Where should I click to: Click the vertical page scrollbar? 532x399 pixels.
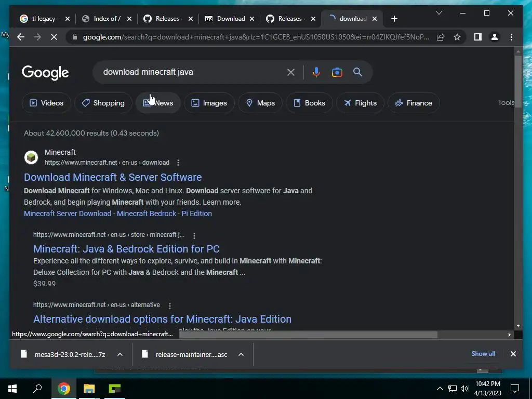click(x=518, y=82)
